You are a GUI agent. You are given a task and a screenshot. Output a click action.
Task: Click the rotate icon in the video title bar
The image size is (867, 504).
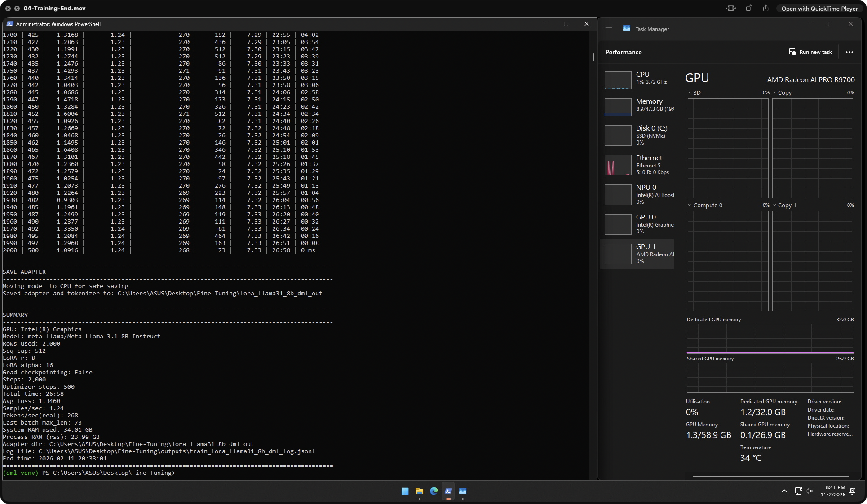pos(748,8)
